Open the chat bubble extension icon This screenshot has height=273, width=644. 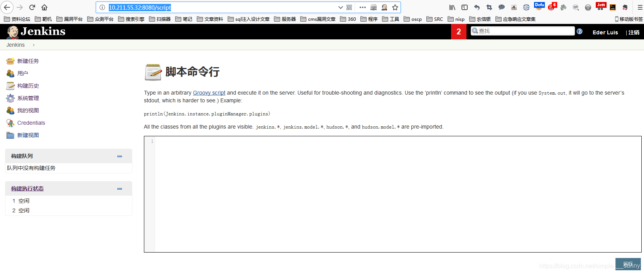point(502,7)
